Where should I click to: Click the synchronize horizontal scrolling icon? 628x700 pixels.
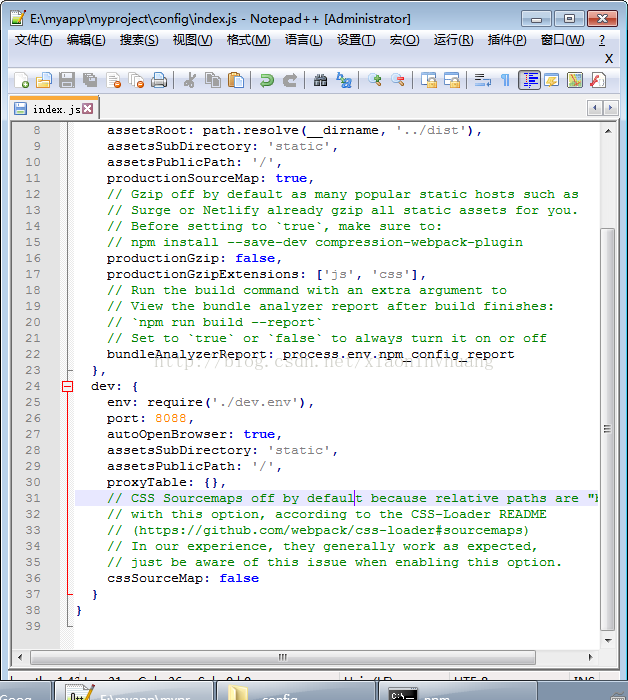(x=452, y=80)
